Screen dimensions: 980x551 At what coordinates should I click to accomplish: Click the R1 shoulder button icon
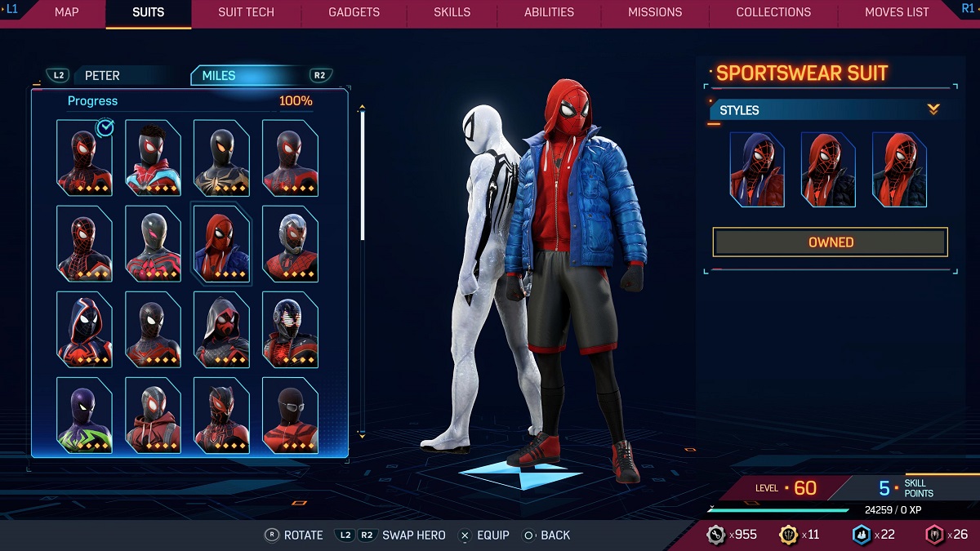(x=969, y=8)
